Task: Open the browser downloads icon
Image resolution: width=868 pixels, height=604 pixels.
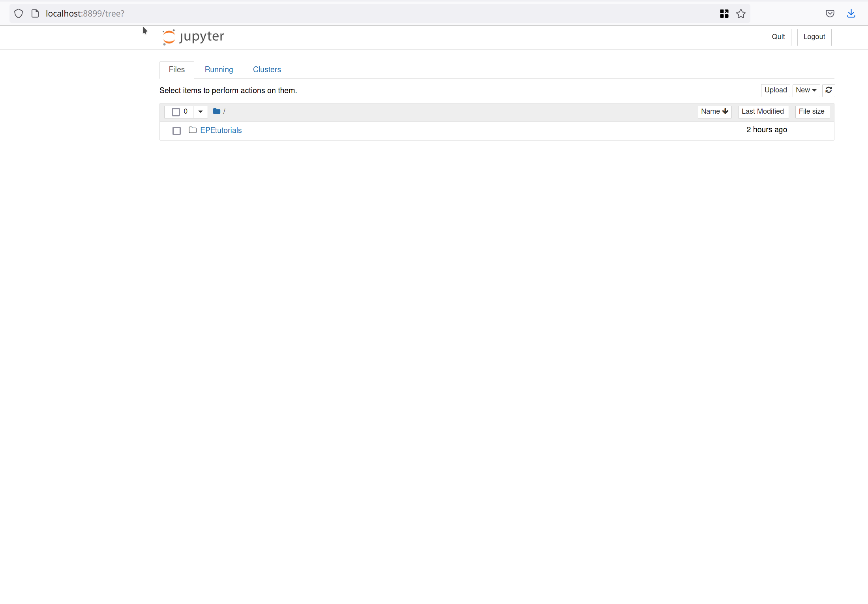Action: [x=851, y=14]
